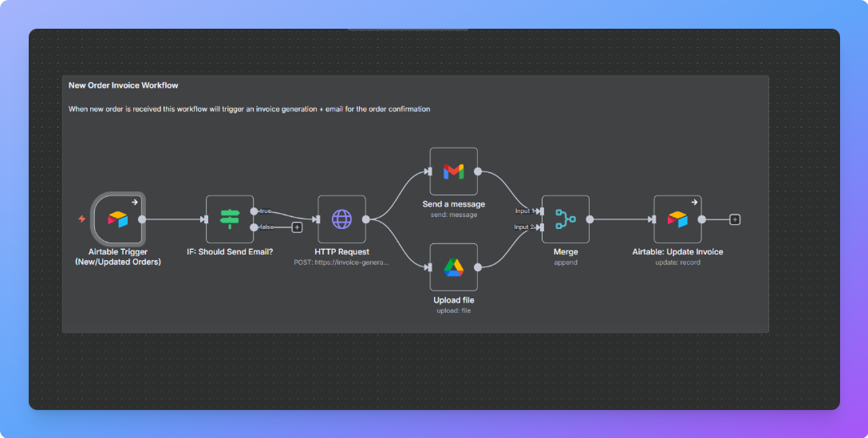868x438 pixels.
Task: Open the HTTP Request globe node
Action: (x=341, y=219)
